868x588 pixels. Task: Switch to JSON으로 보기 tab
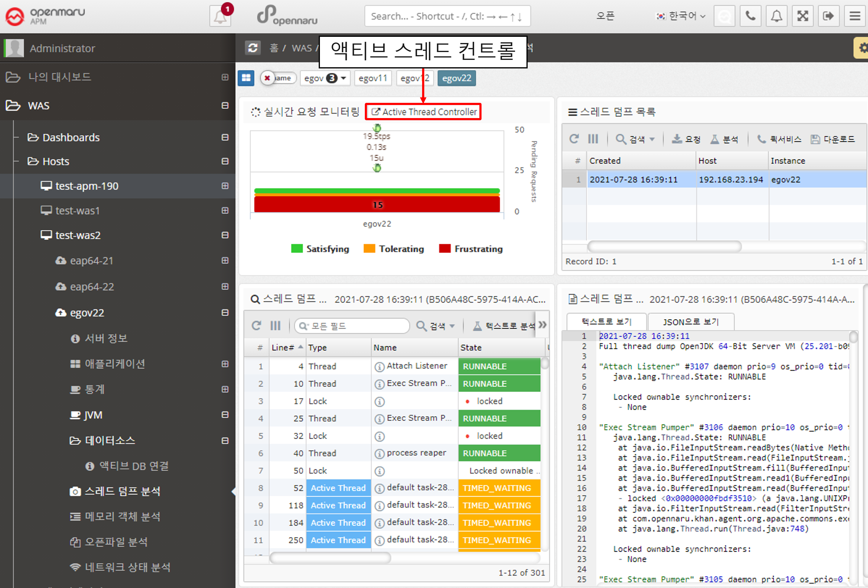pos(691,322)
